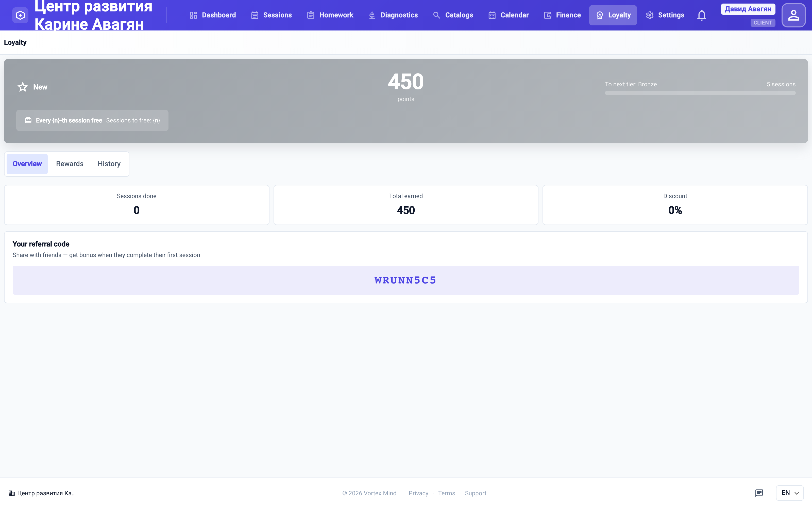
Task: Click the gift icon in free session badge
Action: click(28, 120)
